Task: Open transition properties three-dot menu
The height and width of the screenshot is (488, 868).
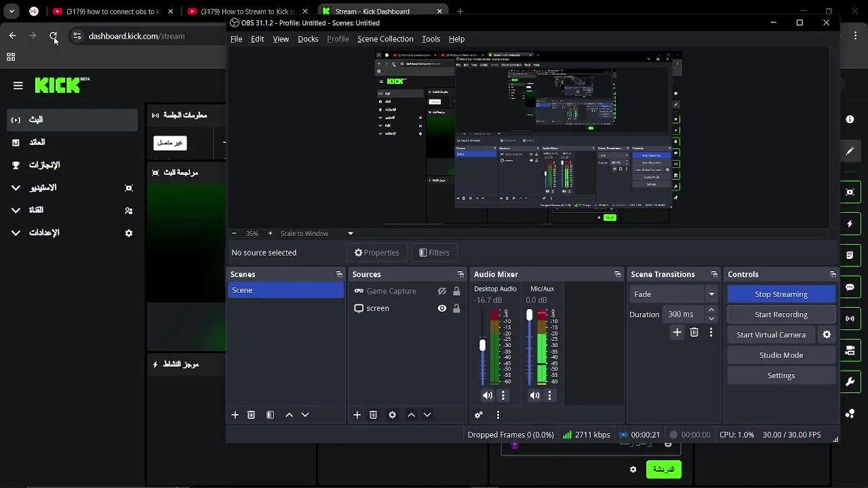Action: pos(711,332)
